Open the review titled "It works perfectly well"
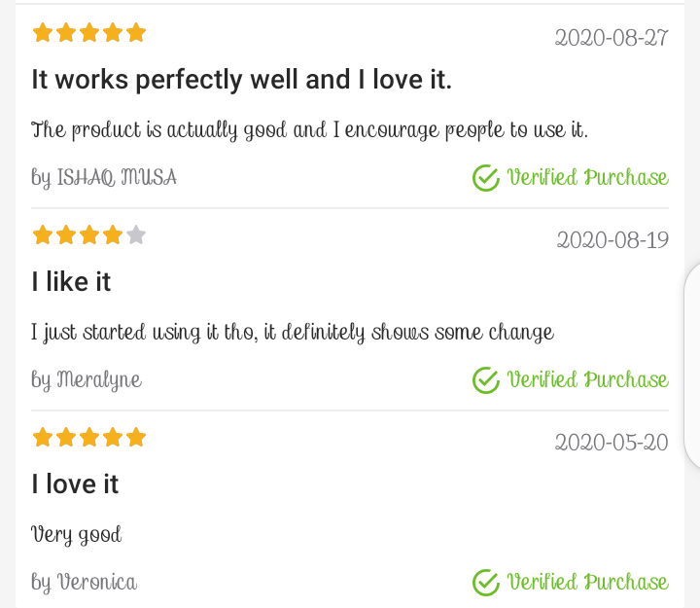This screenshot has width=700, height=608. 241,80
